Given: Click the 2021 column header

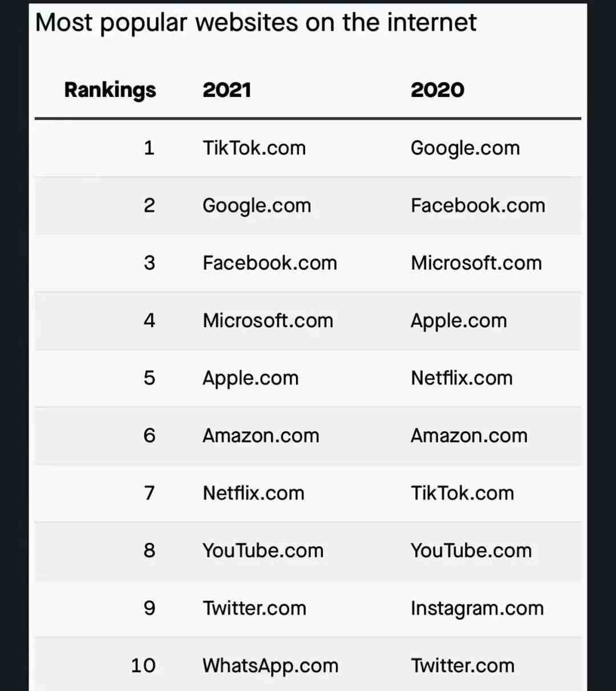Looking at the screenshot, I should coord(227,90).
